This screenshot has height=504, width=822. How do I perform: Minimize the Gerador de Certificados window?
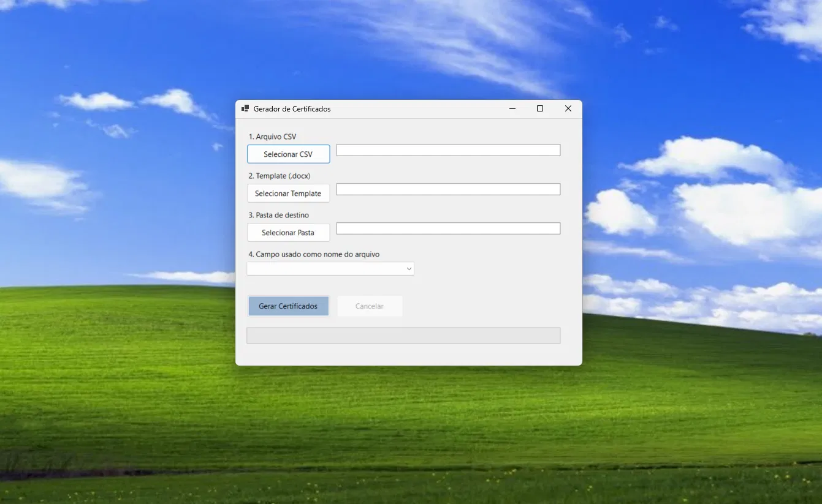point(512,108)
